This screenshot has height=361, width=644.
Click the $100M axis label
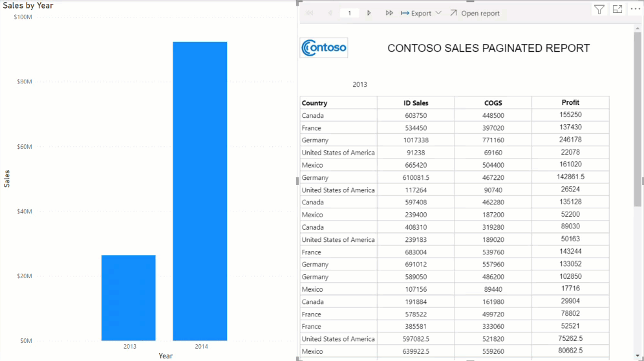coord(23,17)
